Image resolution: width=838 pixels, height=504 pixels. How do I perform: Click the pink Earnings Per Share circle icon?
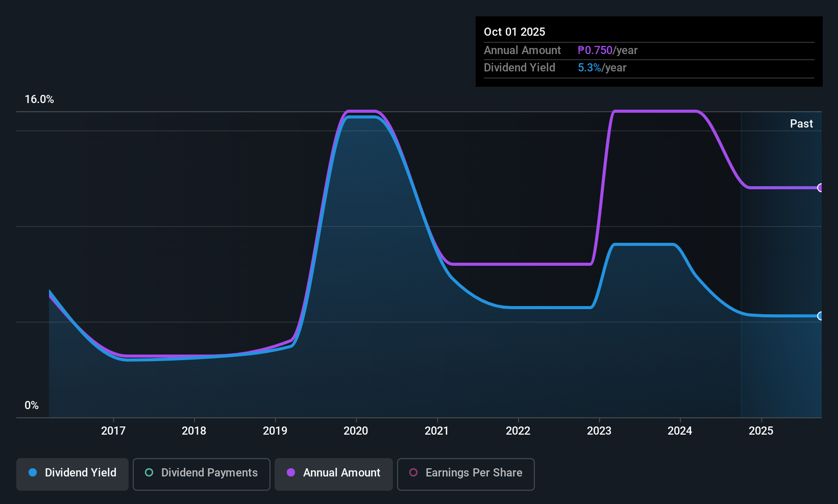point(412,473)
